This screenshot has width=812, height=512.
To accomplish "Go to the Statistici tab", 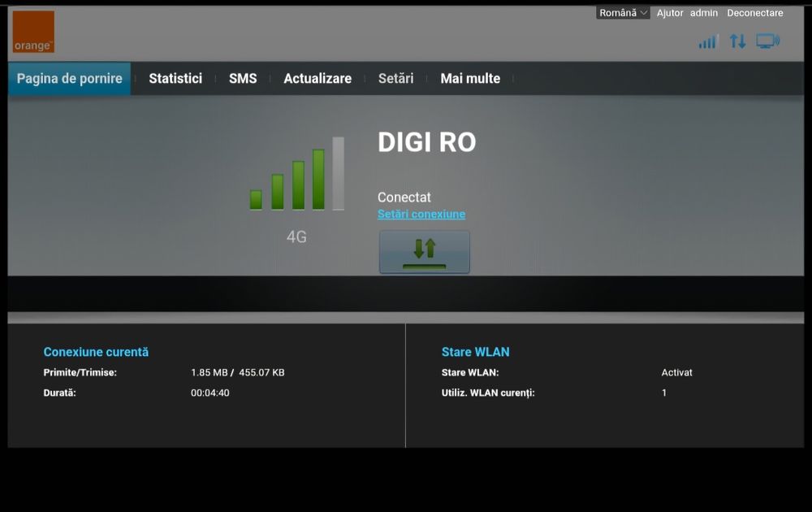I will [x=175, y=78].
